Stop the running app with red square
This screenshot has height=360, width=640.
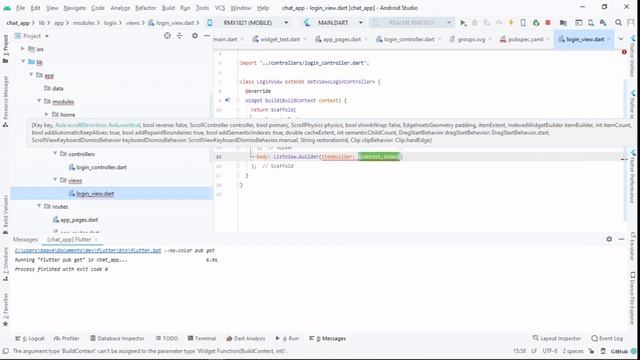548,23
